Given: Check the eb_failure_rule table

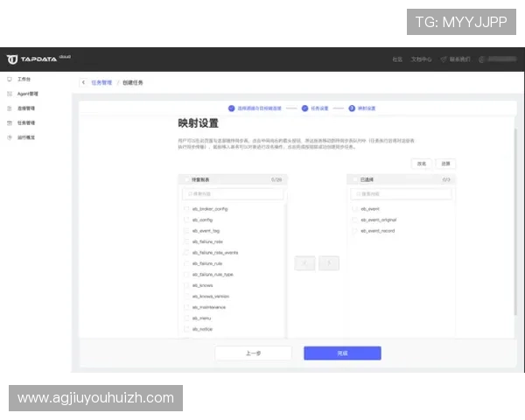Looking at the screenshot, I should click(186, 263).
